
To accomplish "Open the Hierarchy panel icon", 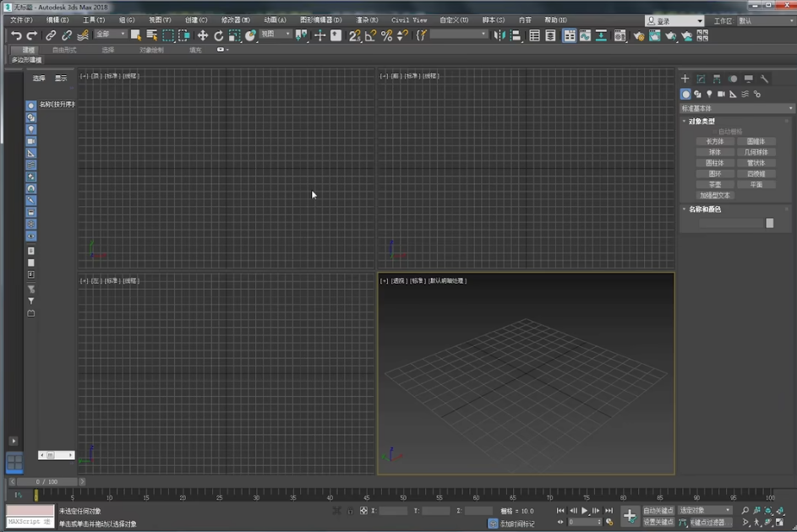I will click(x=717, y=79).
